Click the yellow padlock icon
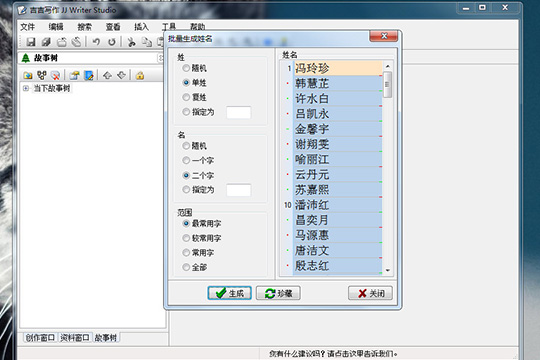Image resolution: width=540 pixels, height=360 pixels. 140,75
